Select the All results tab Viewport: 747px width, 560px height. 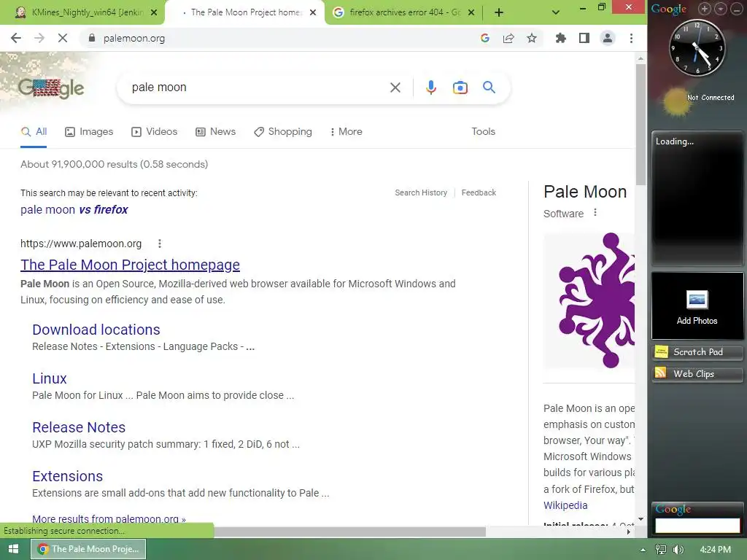tap(34, 132)
